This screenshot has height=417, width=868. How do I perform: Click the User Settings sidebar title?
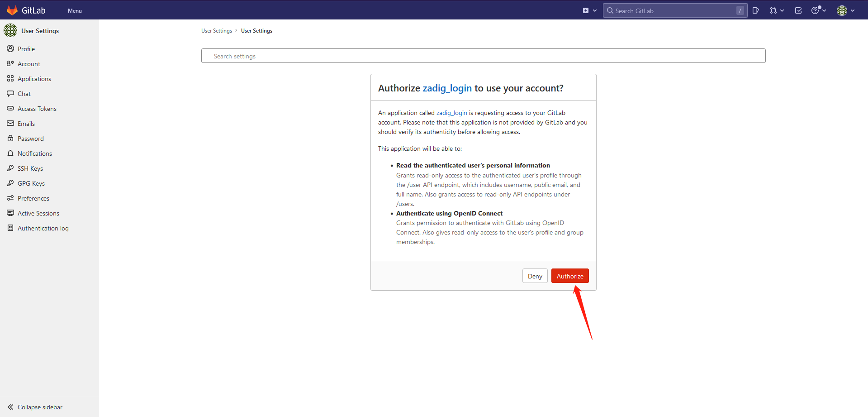(x=40, y=31)
